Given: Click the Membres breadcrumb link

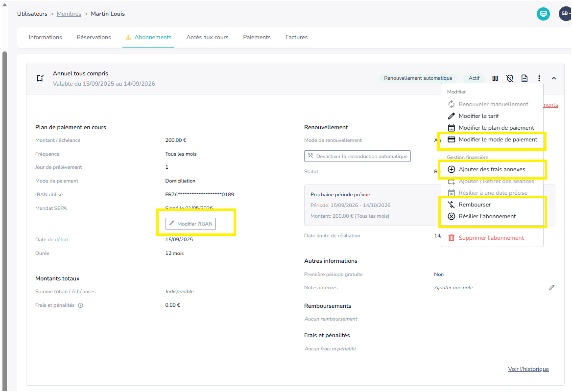Looking at the screenshot, I should coord(69,14).
